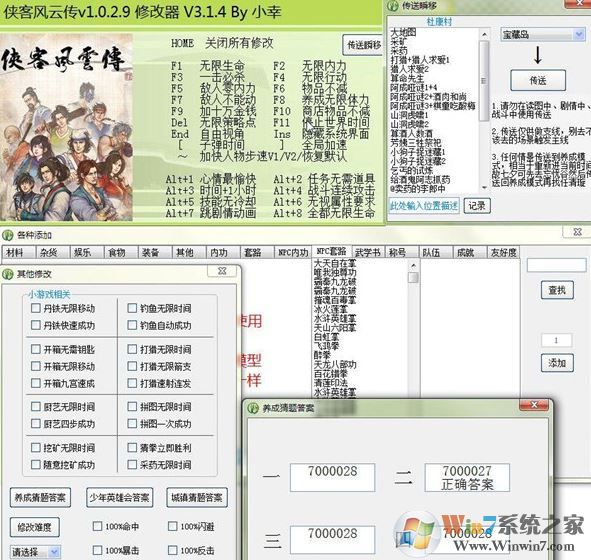
Task: Open the 队伍 tab
Action: pos(436,252)
